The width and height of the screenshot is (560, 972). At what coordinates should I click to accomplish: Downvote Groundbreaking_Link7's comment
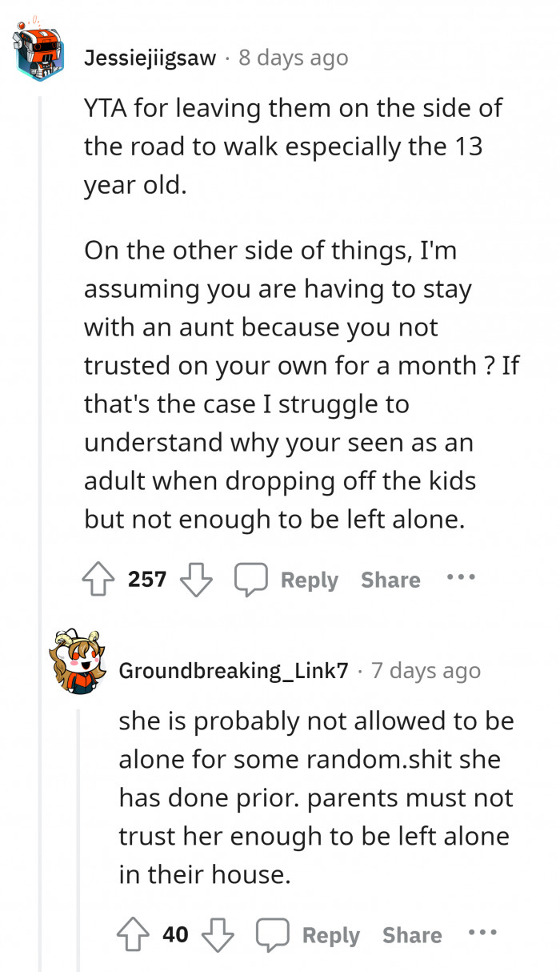218,934
